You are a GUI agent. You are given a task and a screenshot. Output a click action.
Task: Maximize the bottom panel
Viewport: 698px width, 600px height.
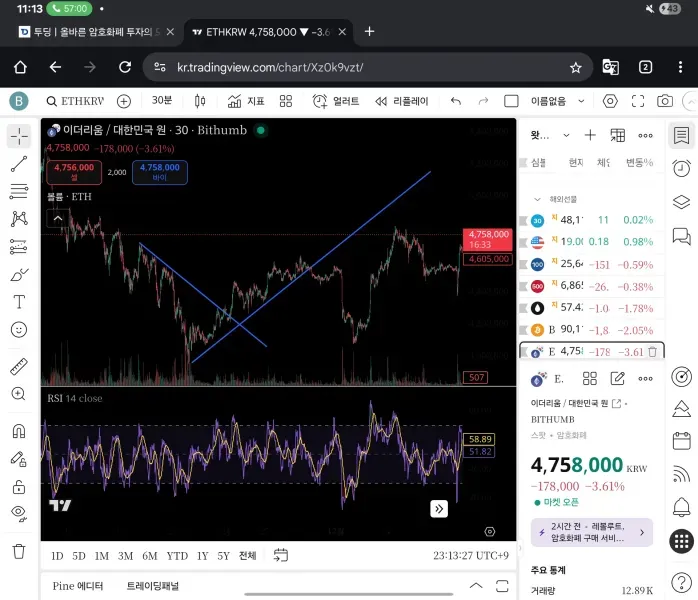[x=502, y=586]
